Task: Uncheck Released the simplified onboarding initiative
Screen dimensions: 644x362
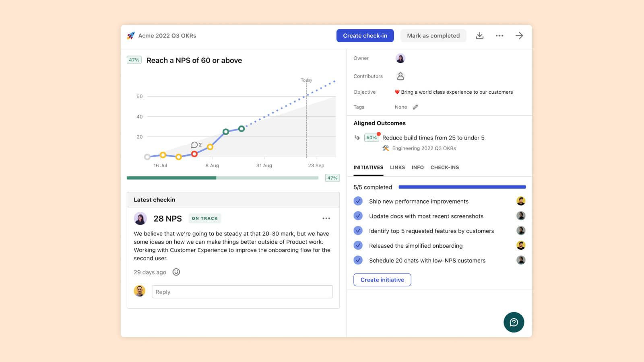Action: click(x=358, y=245)
